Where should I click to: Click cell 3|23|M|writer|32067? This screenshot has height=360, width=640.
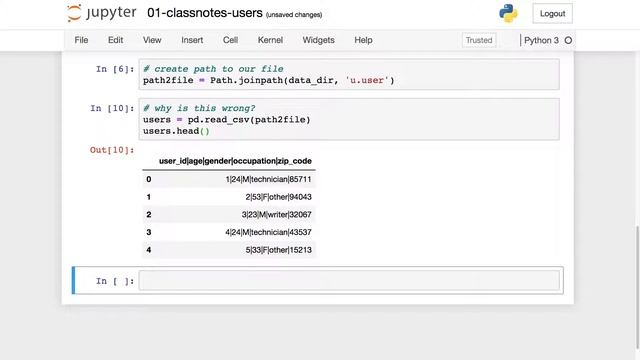276,214
